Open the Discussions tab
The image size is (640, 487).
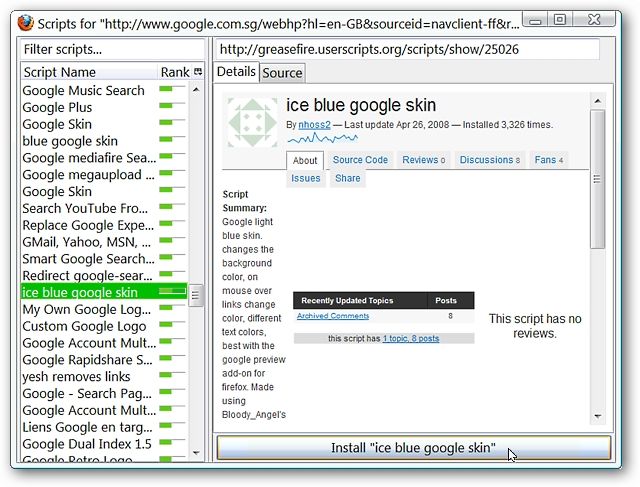click(489, 160)
